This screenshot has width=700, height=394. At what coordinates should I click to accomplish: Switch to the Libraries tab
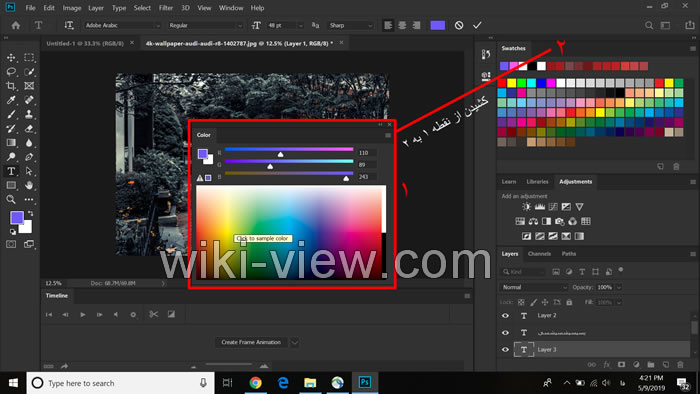537,182
